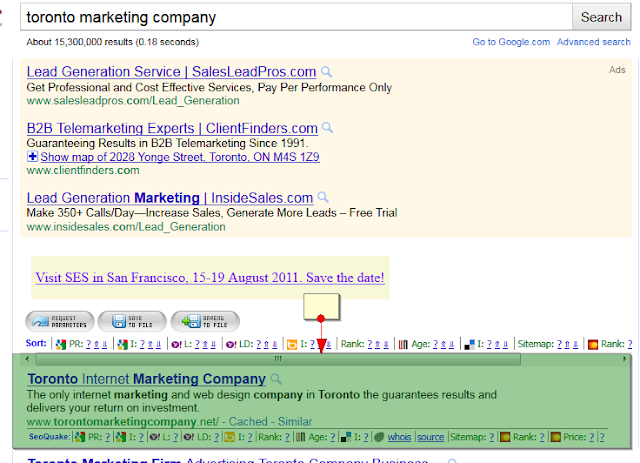Sort by Age descending arrow
640x463 pixels.
(451, 344)
